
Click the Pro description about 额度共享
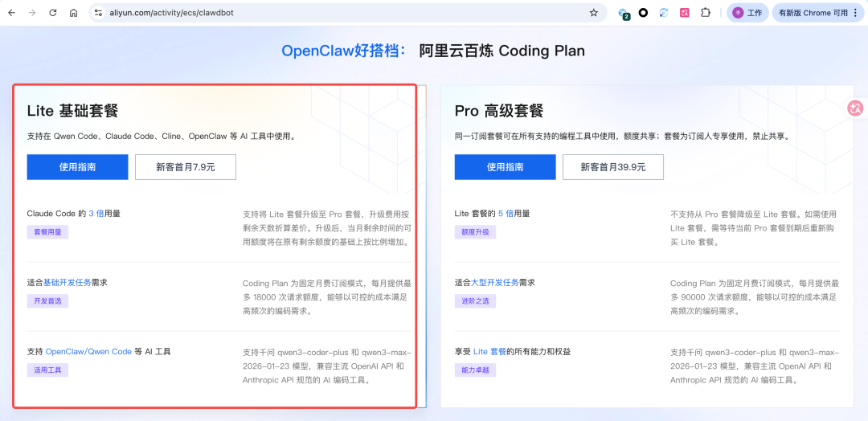[621, 136]
